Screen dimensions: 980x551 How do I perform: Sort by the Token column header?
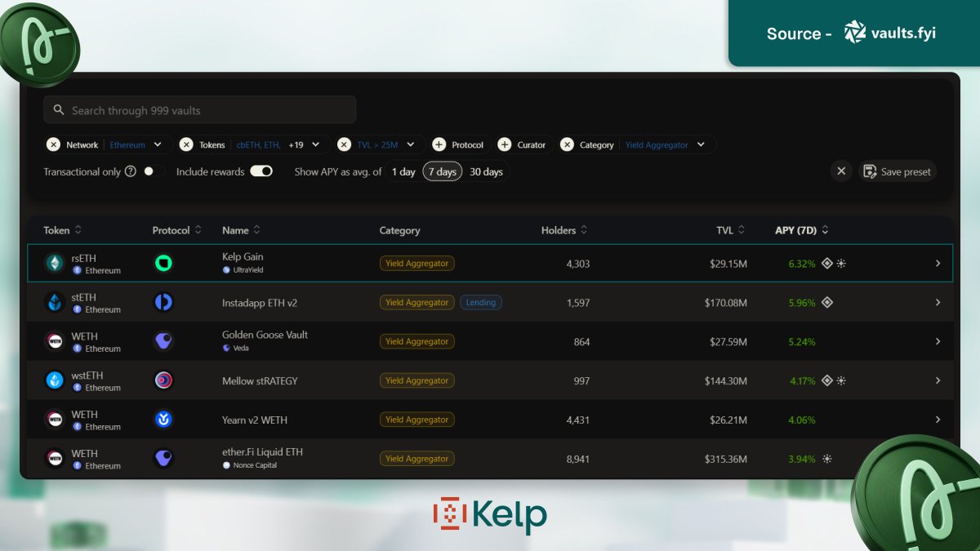pyautogui.click(x=63, y=230)
